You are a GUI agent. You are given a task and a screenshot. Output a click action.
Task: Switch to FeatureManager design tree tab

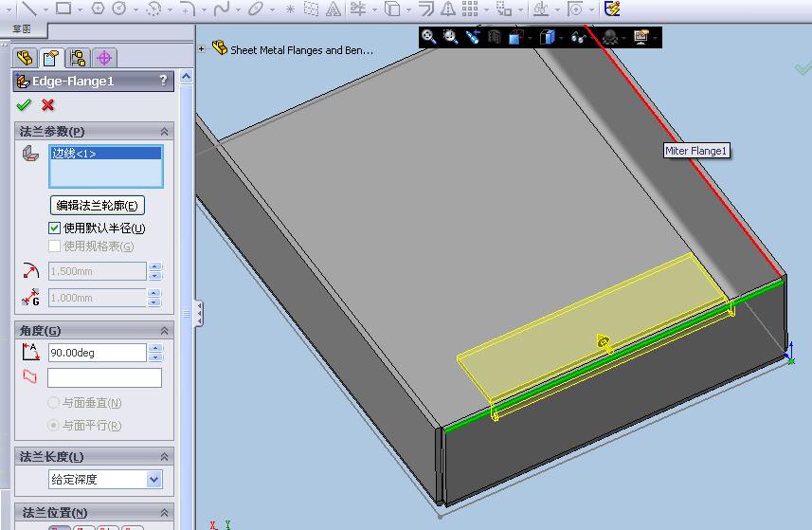(25, 58)
